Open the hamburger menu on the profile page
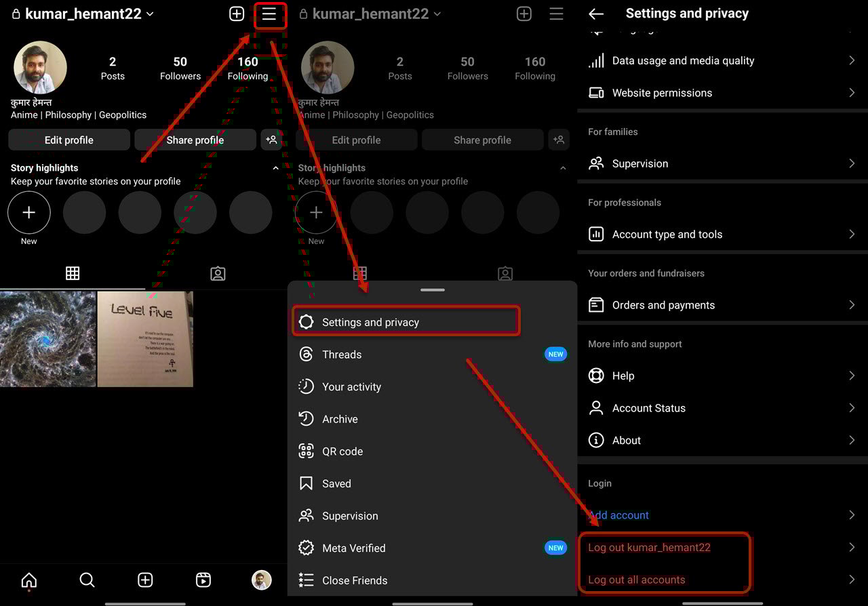Screen dimensions: 868x606 [x=270, y=14]
